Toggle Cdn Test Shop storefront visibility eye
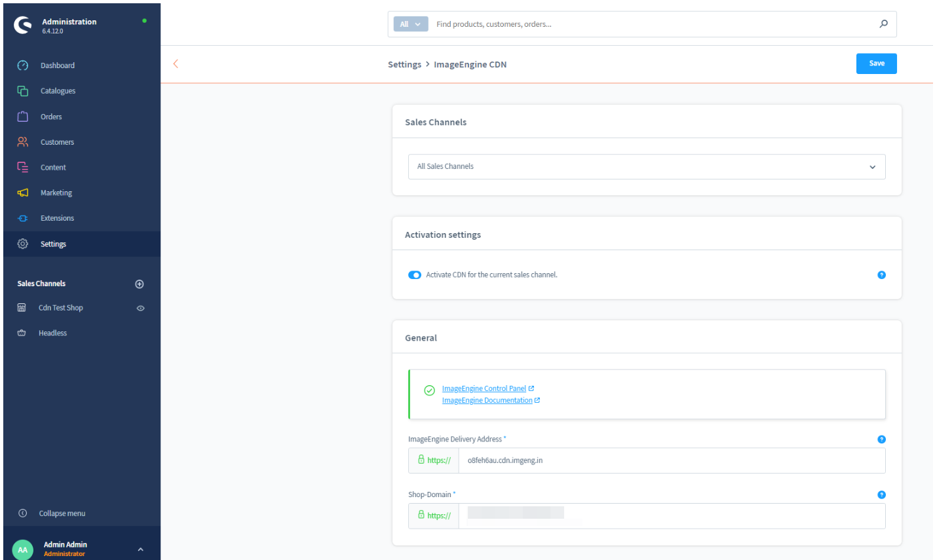Viewport: 935px width, 560px height. 140,308
